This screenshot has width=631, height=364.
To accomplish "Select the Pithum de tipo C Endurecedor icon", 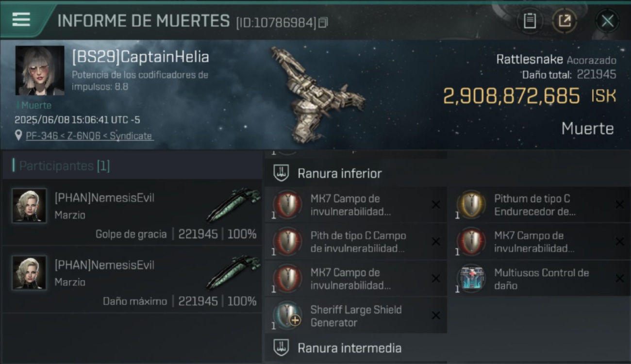I will pyautogui.click(x=471, y=205).
